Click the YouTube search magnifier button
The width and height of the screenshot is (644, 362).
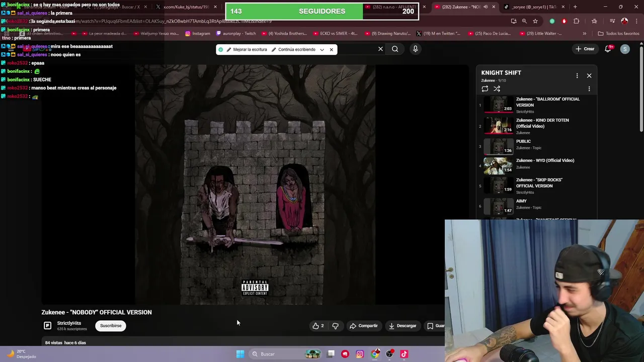(x=395, y=49)
